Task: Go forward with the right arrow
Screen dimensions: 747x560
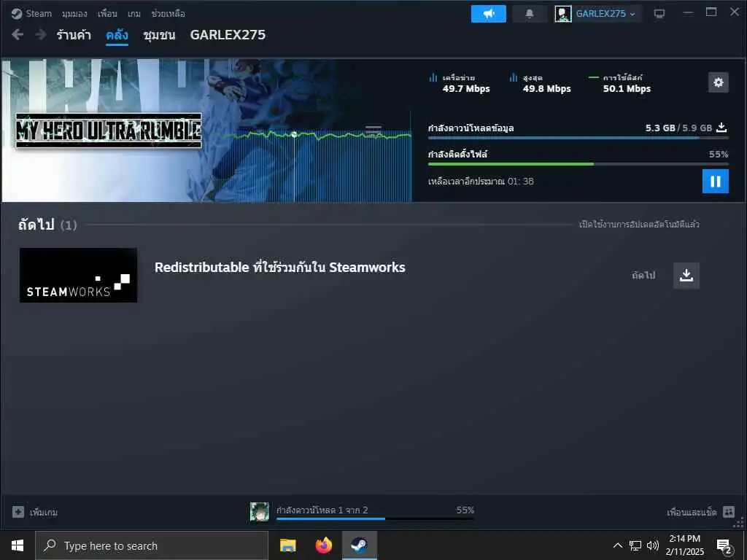Action: [x=41, y=34]
